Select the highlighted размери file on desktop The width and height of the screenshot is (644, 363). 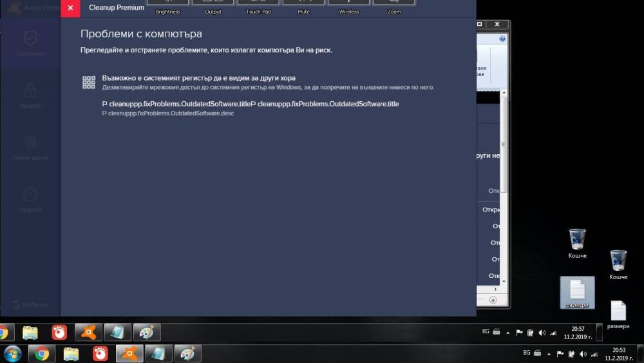click(577, 293)
